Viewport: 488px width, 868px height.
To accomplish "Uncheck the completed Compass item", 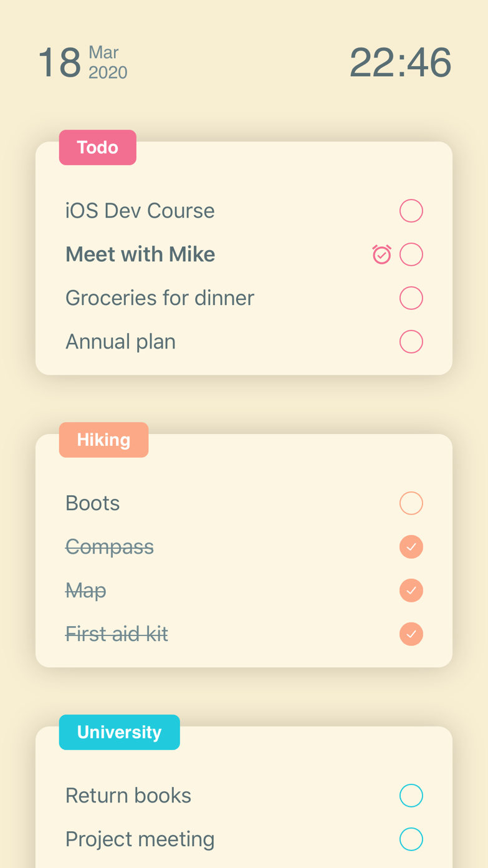I will [411, 547].
